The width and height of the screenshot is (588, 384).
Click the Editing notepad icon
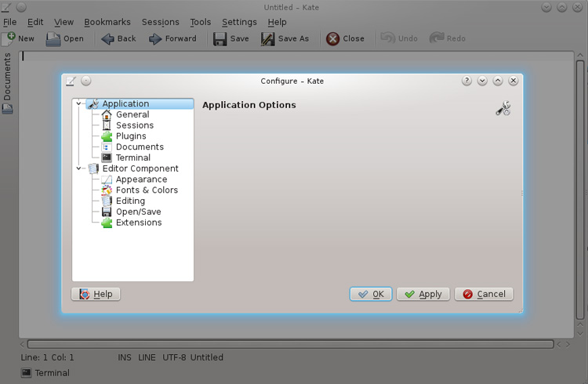107,201
